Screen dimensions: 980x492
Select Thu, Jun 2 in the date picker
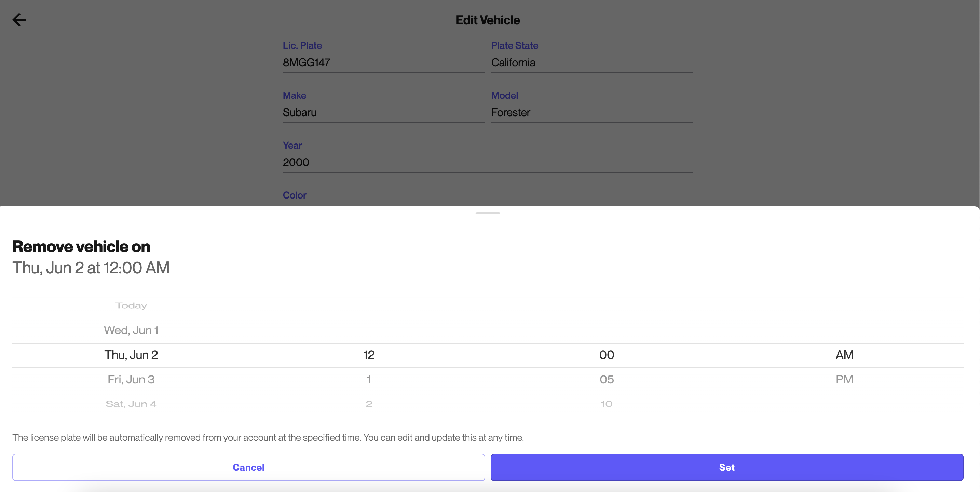pyautogui.click(x=131, y=355)
